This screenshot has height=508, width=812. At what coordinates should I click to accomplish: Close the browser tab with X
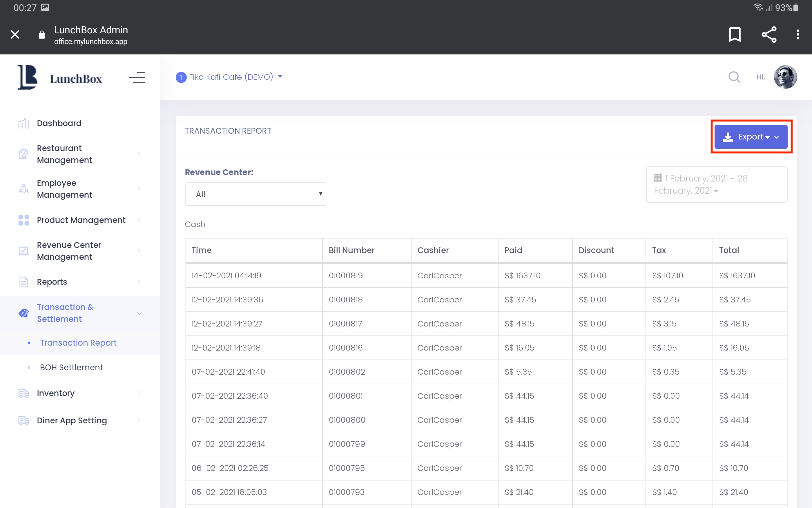15,34
